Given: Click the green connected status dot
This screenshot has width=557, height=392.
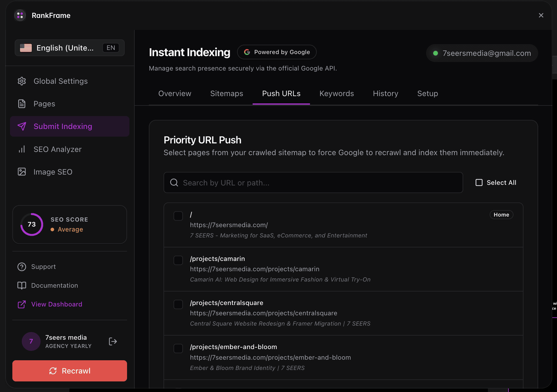Looking at the screenshot, I should (x=436, y=53).
